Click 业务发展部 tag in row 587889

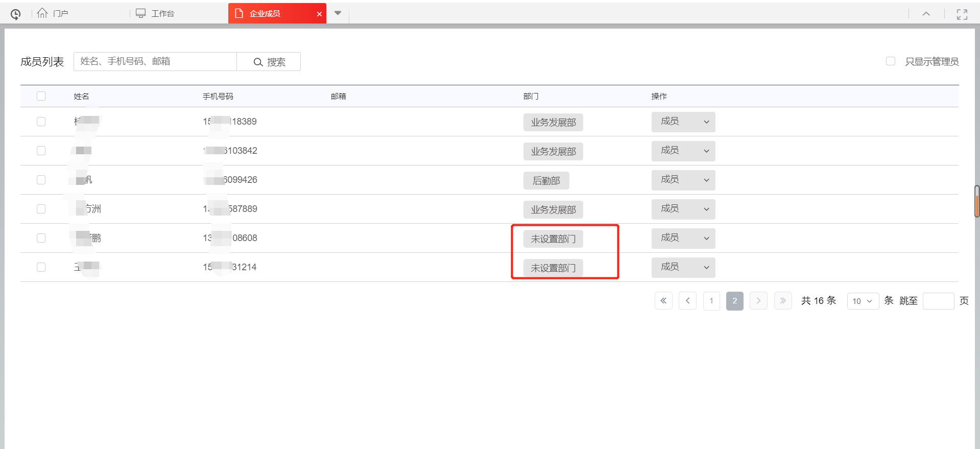[x=553, y=210]
